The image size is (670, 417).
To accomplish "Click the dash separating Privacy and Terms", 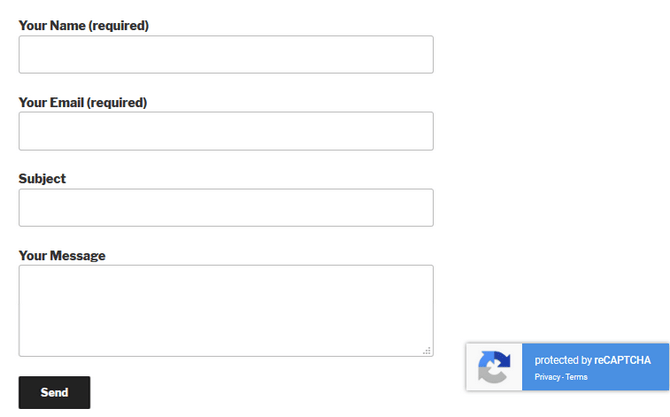I will coord(563,377).
